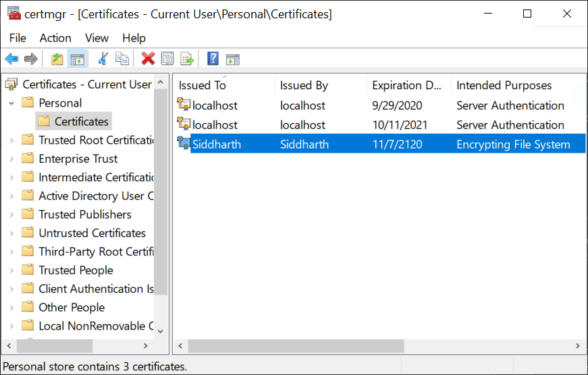Select Local NonRemovable Certificates tree item
588x375 pixels.
pyautogui.click(x=96, y=326)
